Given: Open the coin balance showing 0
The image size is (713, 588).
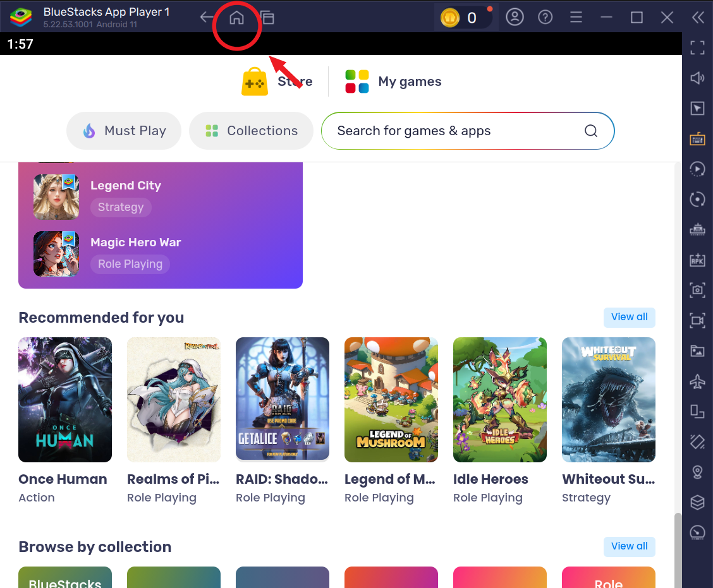Looking at the screenshot, I should click(x=466, y=18).
